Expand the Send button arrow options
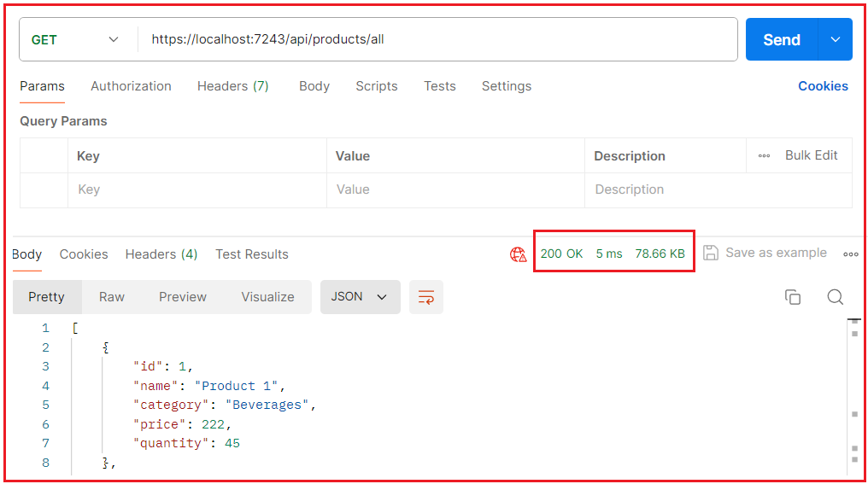The image size is (868, 484). pos(836,39)
